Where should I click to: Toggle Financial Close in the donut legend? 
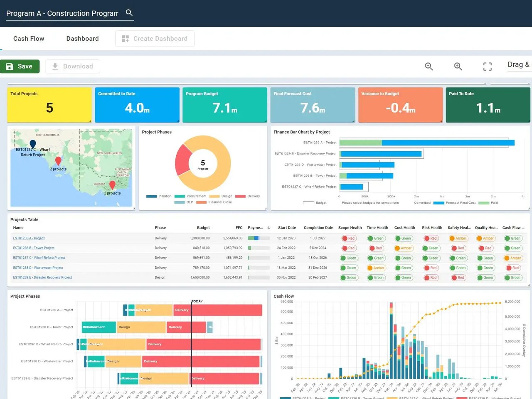[x=214, y=202]
